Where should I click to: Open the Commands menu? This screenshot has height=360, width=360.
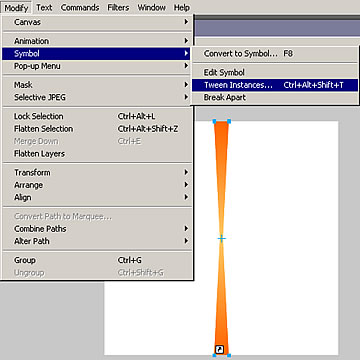tap(80, 7)
